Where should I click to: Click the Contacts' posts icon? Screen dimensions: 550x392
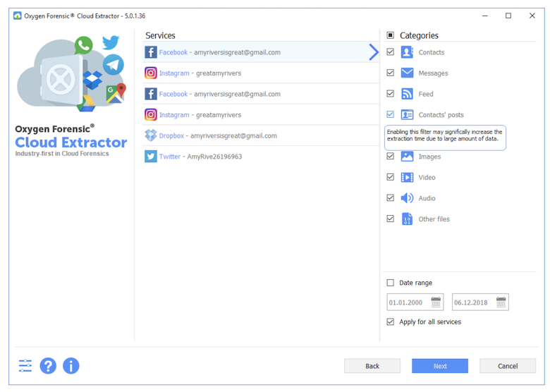click(407, 115)
